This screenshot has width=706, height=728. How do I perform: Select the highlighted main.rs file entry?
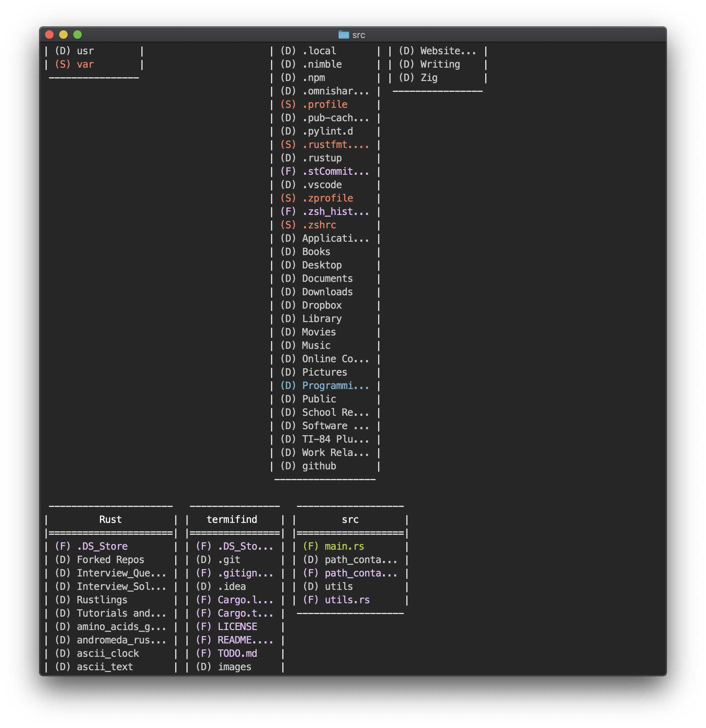[x=344, y=547]
